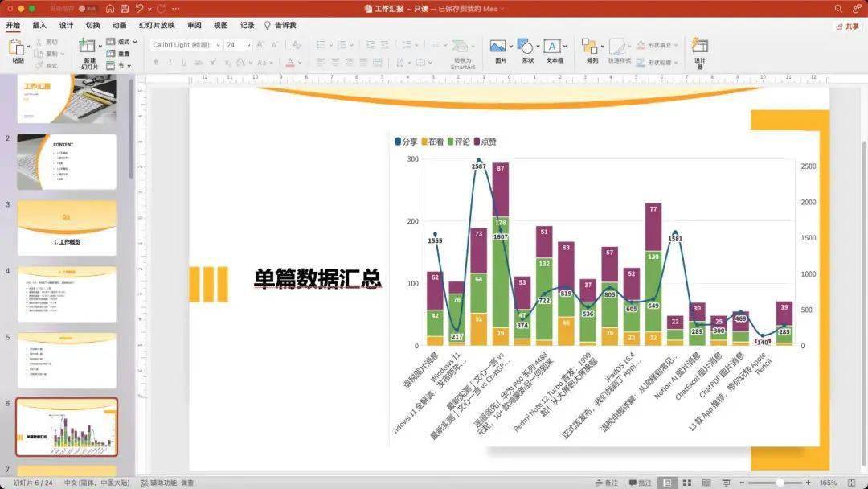Toggle Strikethrough formatting
The width and height of the screenshot is (868, 489).
click(x=199, y=63)
